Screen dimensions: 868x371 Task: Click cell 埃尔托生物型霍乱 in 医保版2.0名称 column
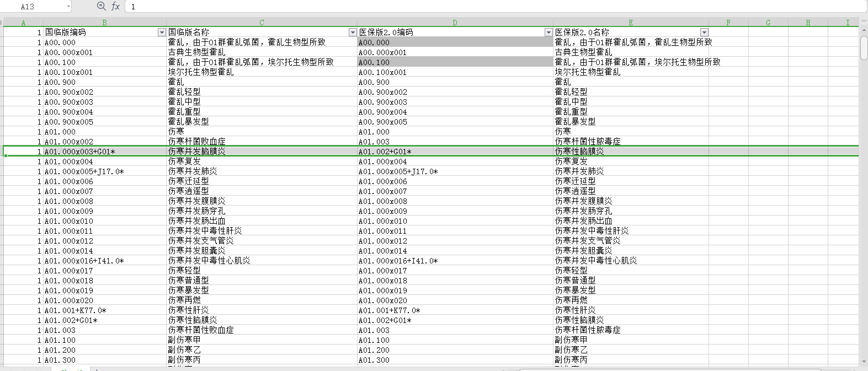tap(631, 72)
